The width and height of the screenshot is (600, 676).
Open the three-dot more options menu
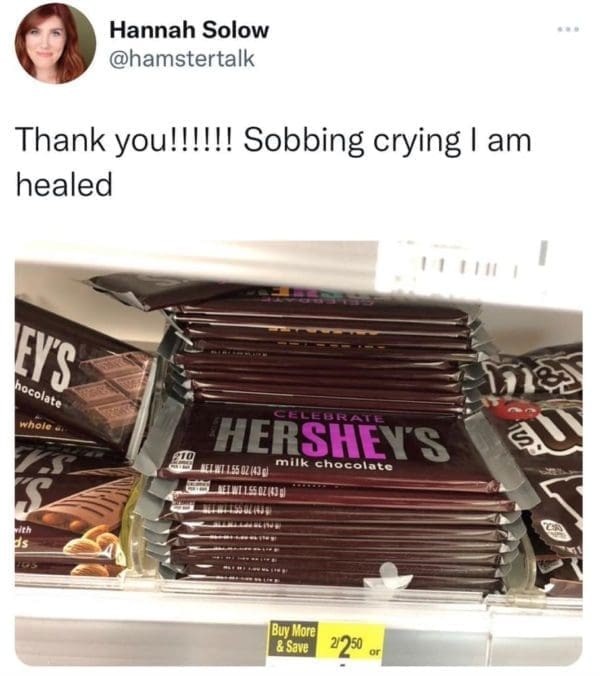click(568, 29)
